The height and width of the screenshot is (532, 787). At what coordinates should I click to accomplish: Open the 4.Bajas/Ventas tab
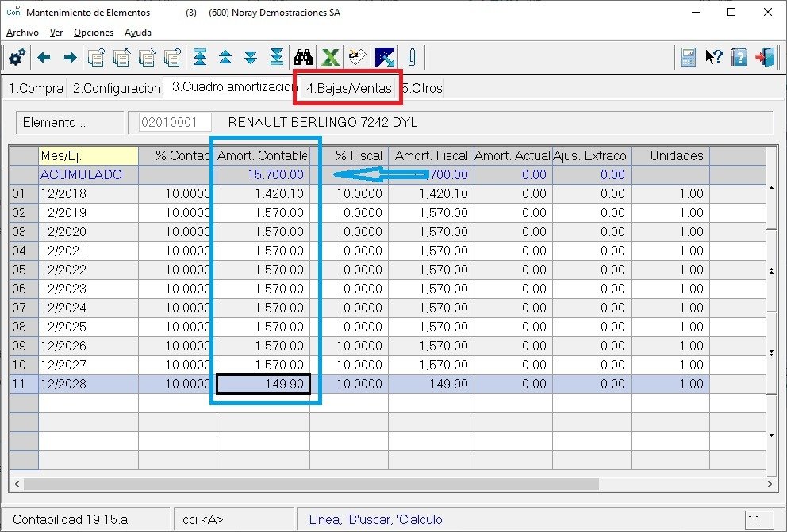click(x=349, y=88)
